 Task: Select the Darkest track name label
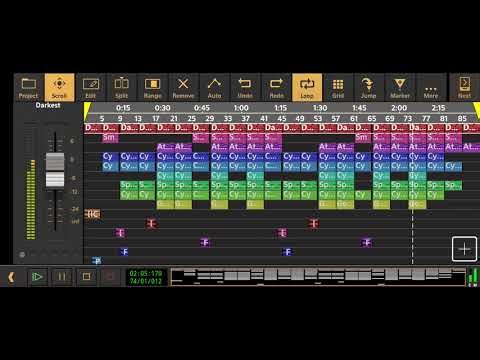[x=48, y=105]
